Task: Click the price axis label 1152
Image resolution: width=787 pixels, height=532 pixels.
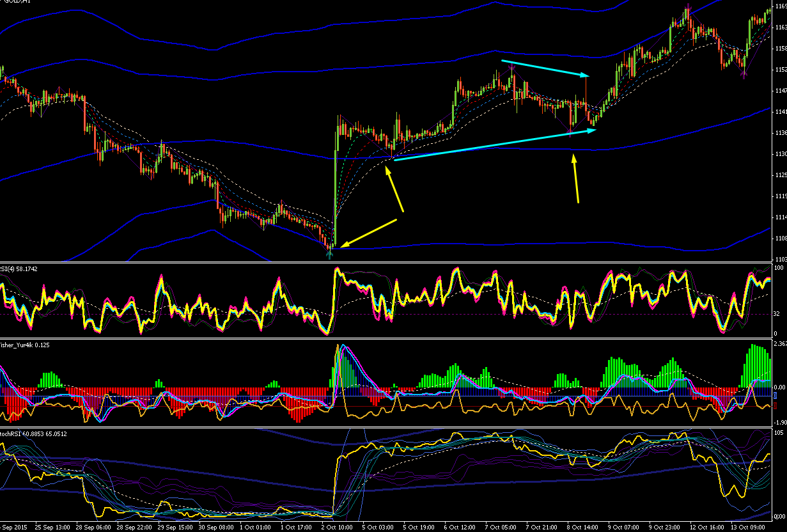Action: (x=781, y=70)
